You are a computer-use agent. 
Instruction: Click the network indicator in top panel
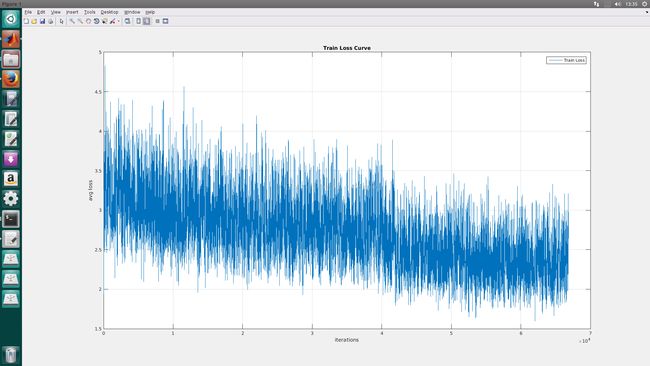[596, 4]
